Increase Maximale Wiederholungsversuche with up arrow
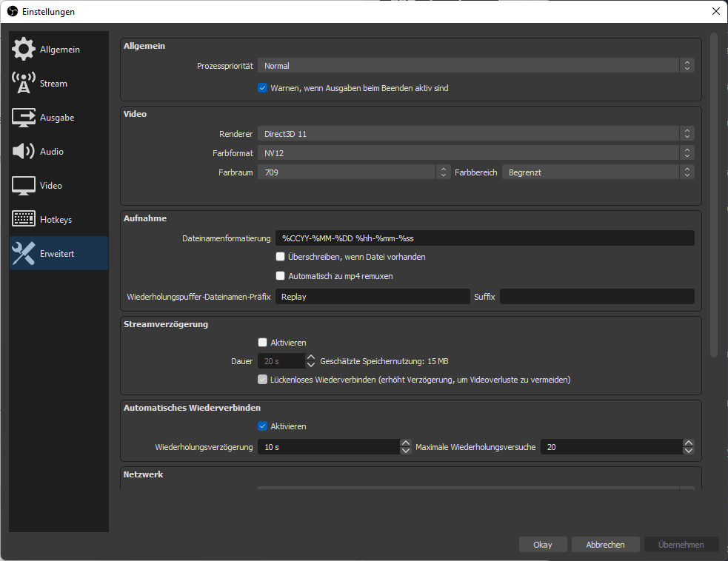Viewport: 728px width, 561px height. [689, 443]
